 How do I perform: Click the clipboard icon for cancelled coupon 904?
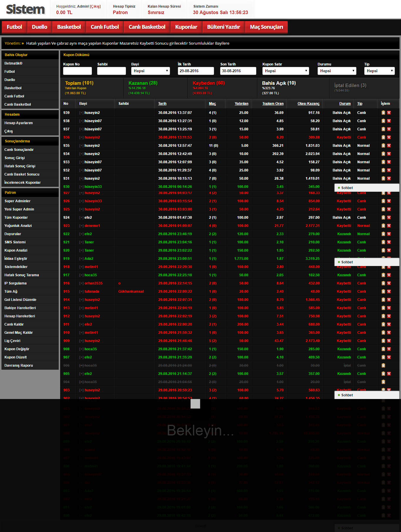pos(383,382)
